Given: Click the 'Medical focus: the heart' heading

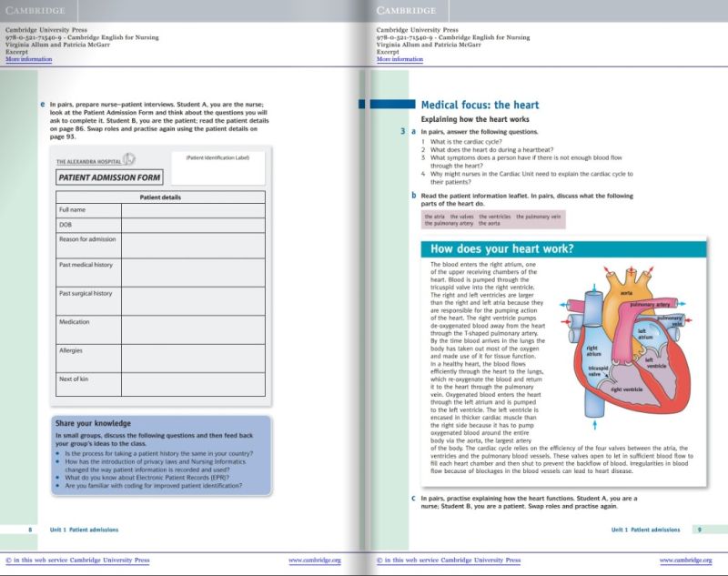Looking at the screenshot, I should click(480, 106).
